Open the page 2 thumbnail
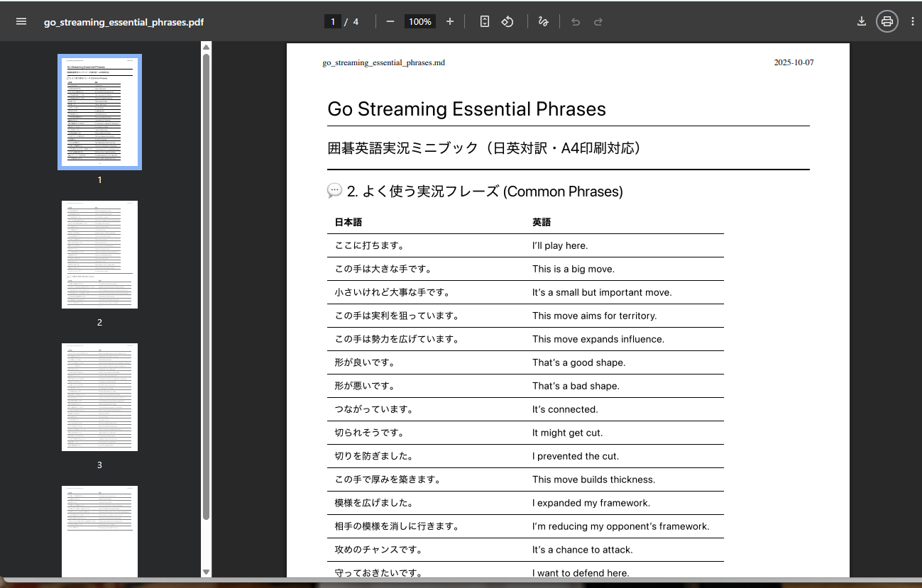This screenshot has height=588, width=922. click(x=99, y=255)
